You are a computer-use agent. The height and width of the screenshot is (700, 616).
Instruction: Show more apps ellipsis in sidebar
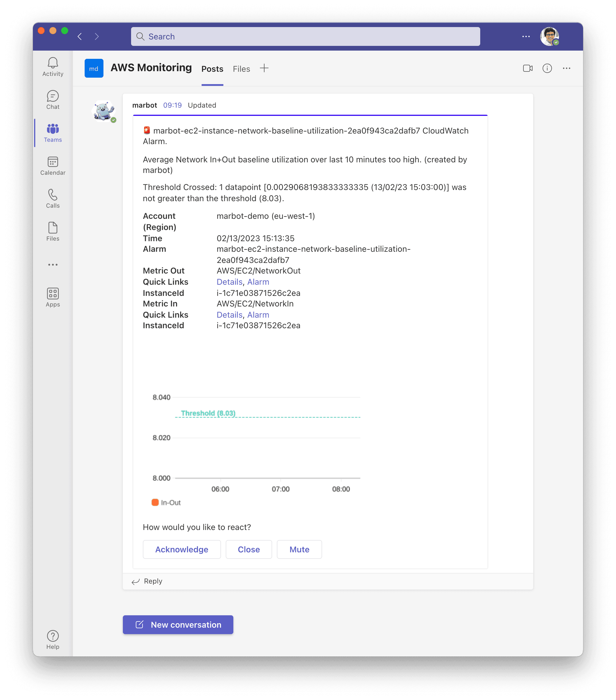point(53,265)
